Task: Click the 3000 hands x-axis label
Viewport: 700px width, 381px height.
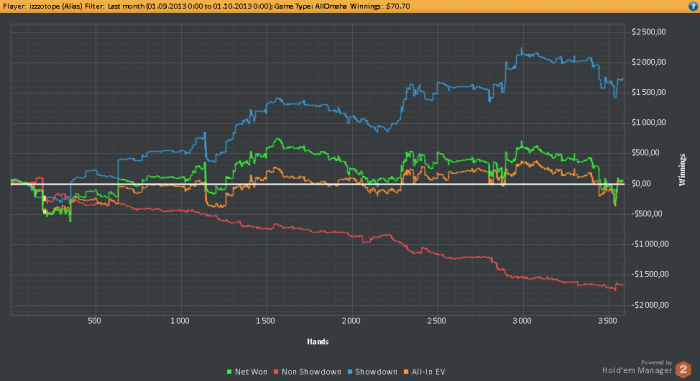Action: click(522, 321)
